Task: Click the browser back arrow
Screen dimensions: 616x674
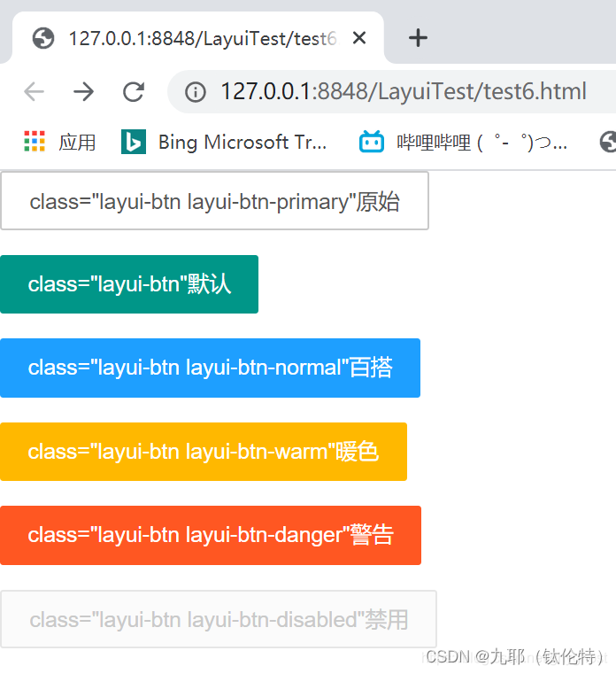Action: click(x=34, y=91)
